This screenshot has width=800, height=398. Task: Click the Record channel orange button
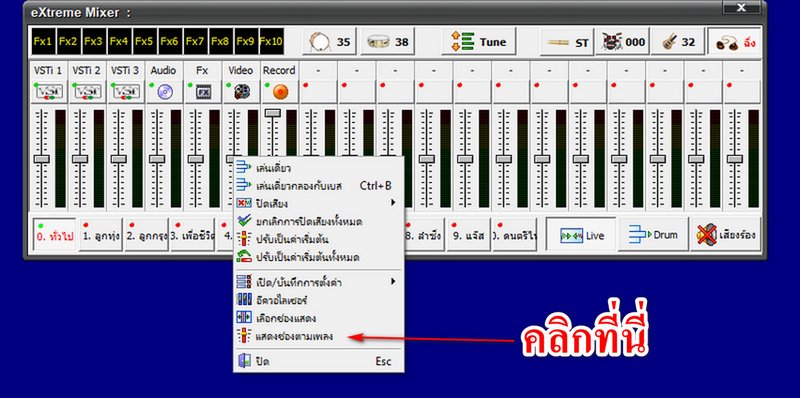pyautogui.click(x=280, y=92)
